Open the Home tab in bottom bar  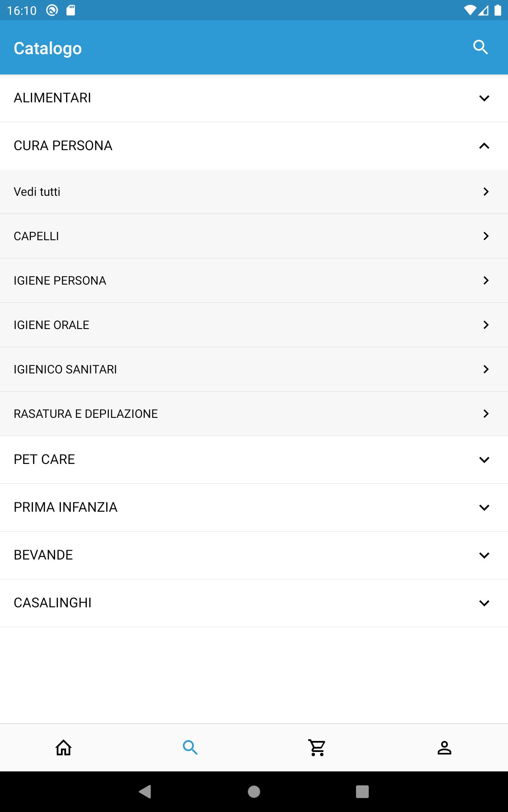click(63, 748)
